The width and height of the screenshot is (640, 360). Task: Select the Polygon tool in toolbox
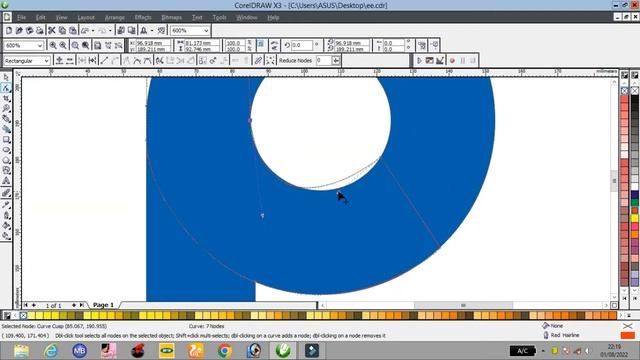click(6, 160)
